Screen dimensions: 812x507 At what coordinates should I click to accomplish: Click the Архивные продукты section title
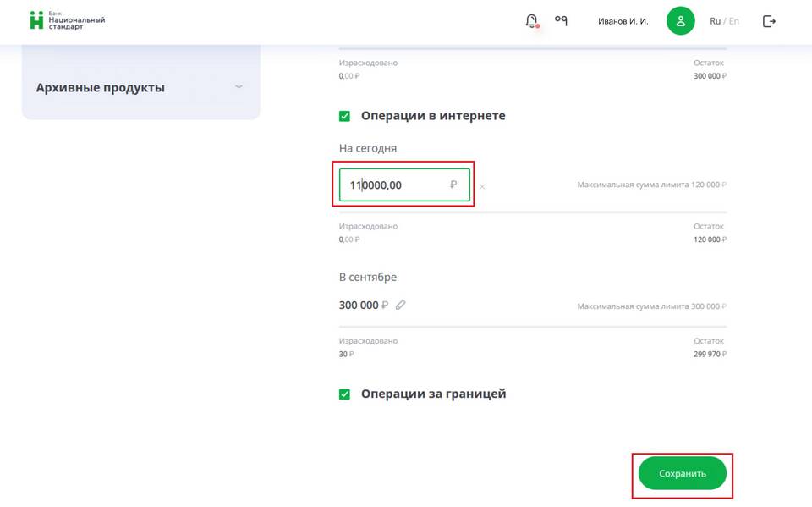101,88
